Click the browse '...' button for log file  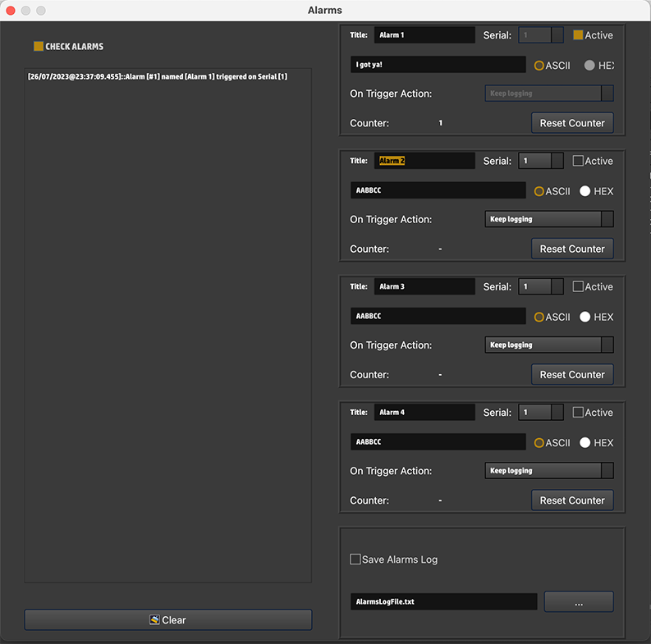(x=578, y=602)
